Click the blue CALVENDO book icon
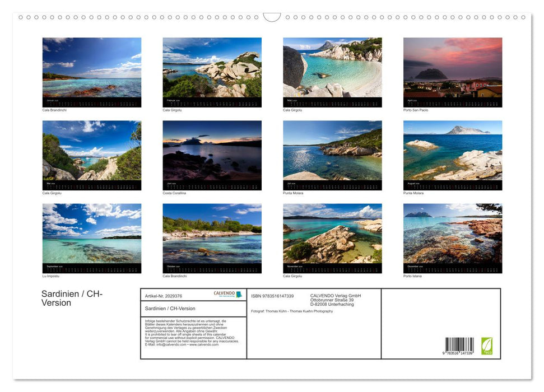The image size is (544, 392). [x=239, y=294]
